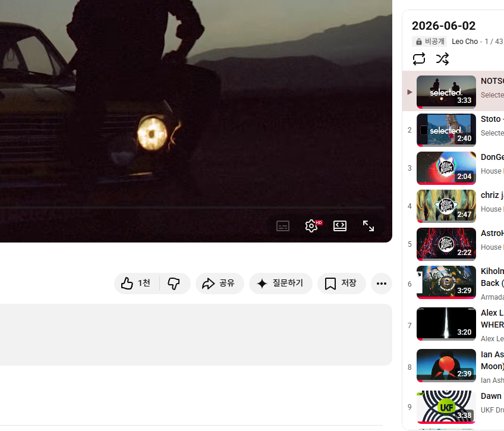This screenshot has width=504, height=431.
Task: Play playlist video thumbnail with 2:04 duration
Action: click(446, 168)
